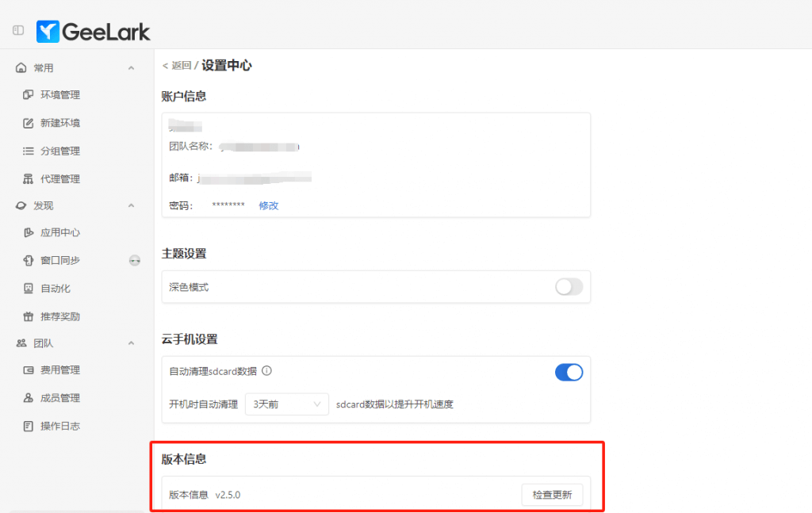Collapse the 发现 sidebar section
Image resolution: width=812 pixels, height=513 pixels.
pyautogui.click(x=131, y=206)
